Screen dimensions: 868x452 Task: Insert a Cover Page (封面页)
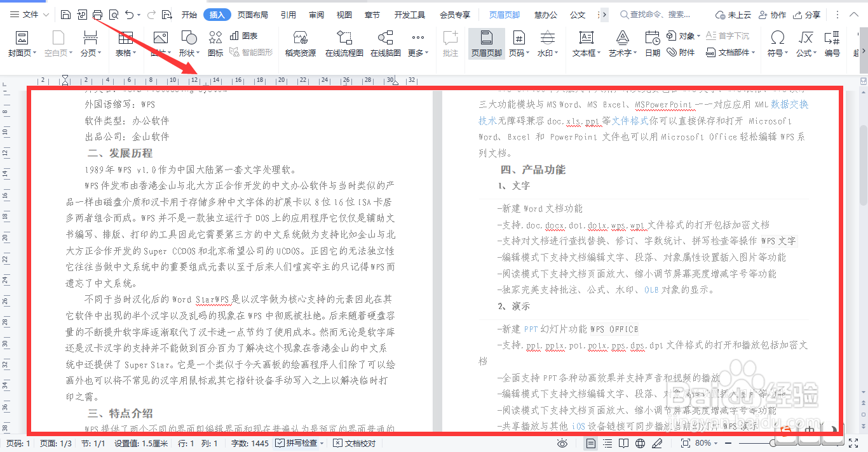(22, 44)
